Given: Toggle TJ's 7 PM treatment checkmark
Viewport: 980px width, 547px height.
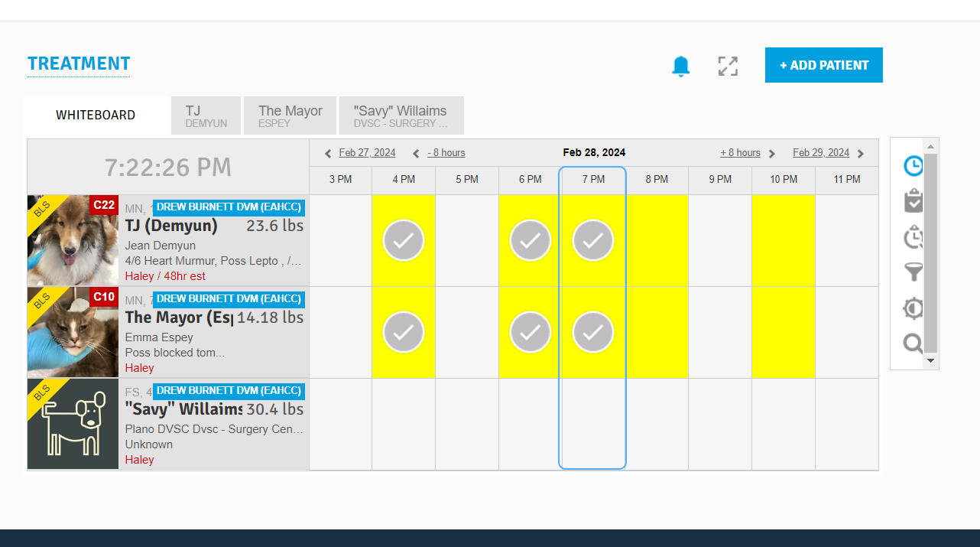Looking at the screenshot, I should click(x=593, y=240).
